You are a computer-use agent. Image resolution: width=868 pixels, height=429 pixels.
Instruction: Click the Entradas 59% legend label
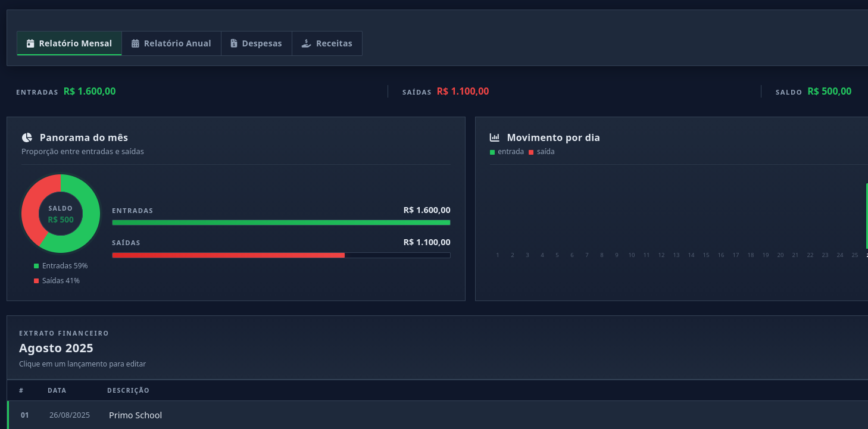pos(65,266)
